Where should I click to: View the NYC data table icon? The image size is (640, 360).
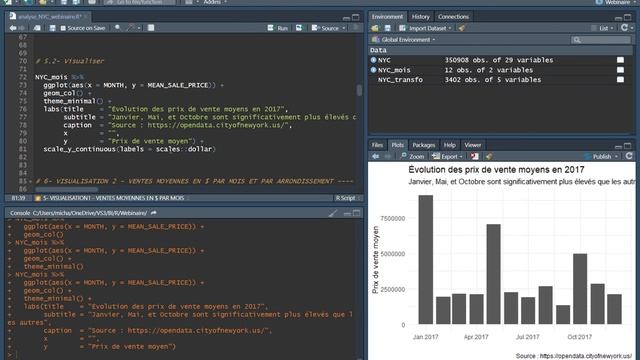[620, 60]
